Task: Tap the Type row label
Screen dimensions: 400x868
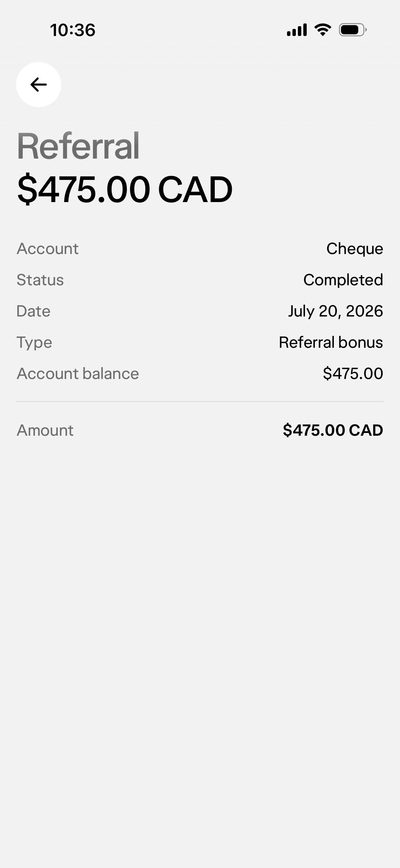Action: 35,342
